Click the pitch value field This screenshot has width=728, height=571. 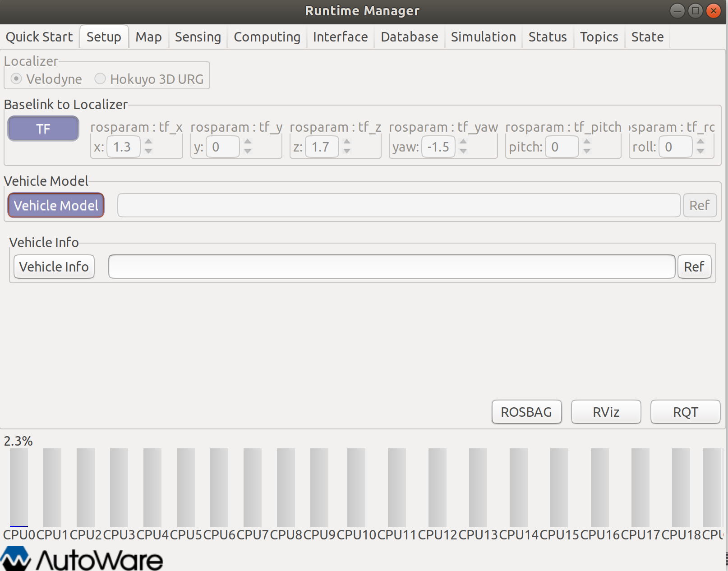[x=562, y=147]
